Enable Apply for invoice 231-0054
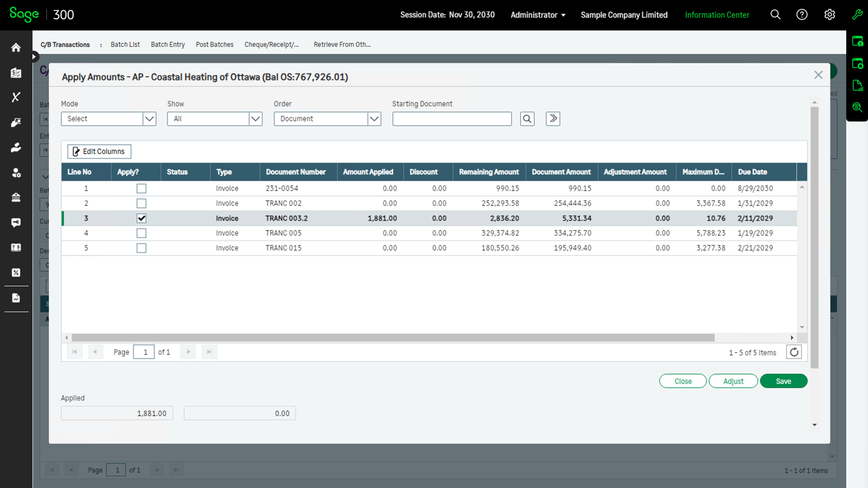The image size is (868, 488). click(x=142, y=188)
